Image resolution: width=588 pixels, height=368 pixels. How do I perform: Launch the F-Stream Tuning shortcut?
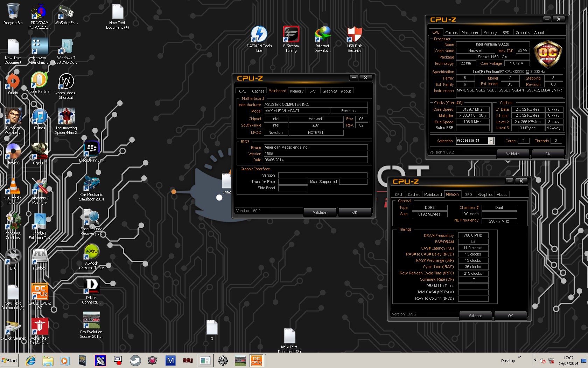coord(291,39)
